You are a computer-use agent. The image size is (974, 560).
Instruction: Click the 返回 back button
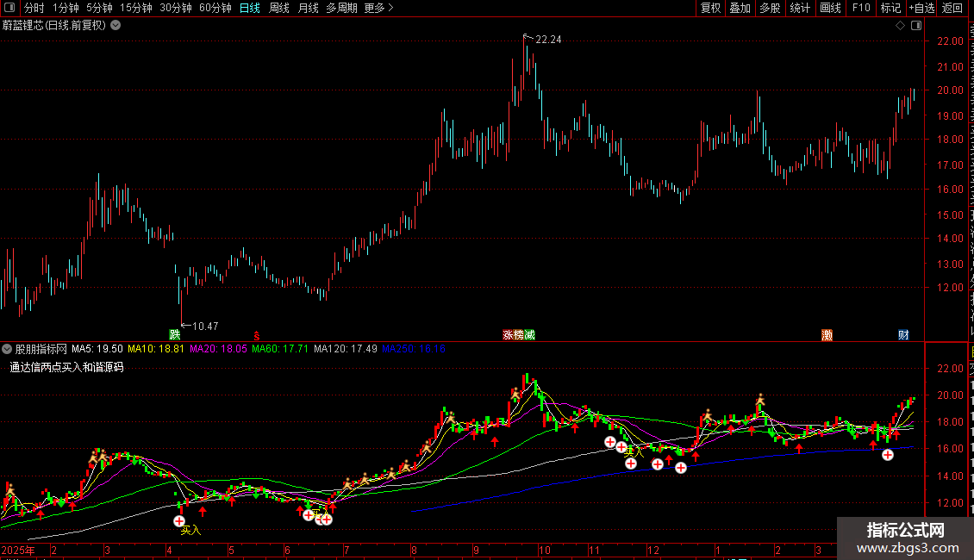click(952, 8)
